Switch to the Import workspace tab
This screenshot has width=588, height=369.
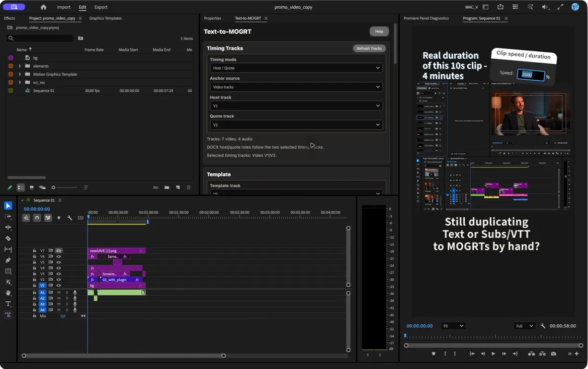click(x=63, y=7)
